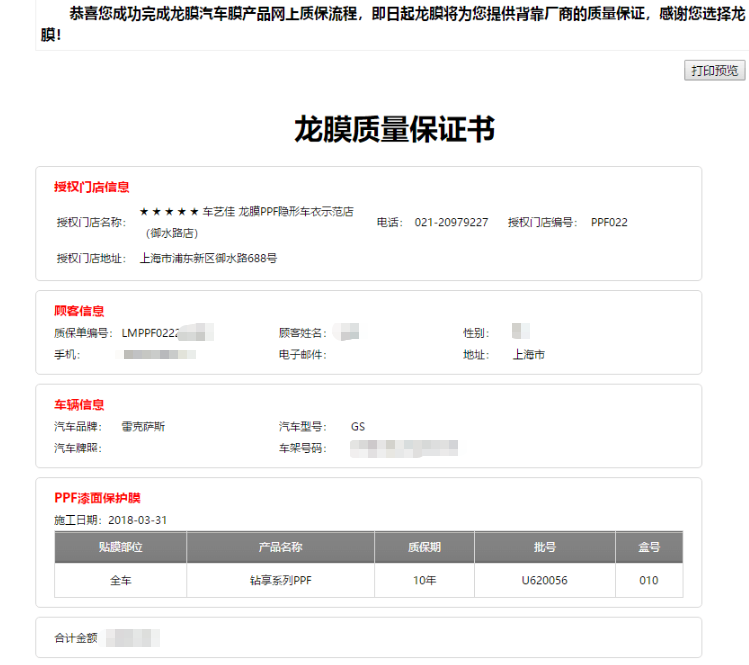Viewport: 749px width, 665px height.
Task: Select the batch number U620056
Action: (545, 580)
